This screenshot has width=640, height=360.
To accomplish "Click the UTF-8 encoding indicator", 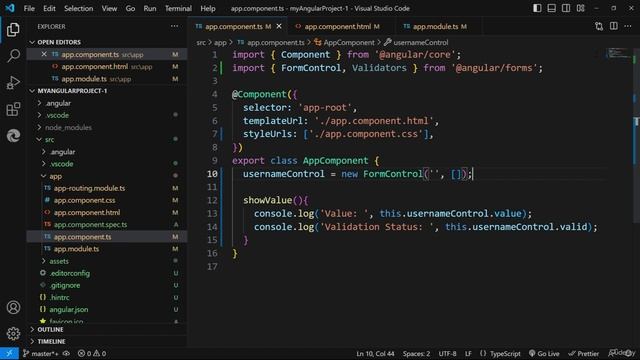I will coord(447,353).
